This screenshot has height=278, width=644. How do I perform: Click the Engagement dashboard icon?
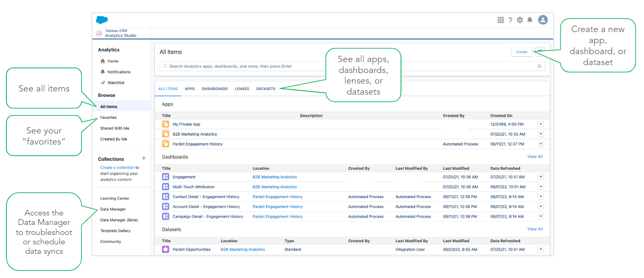coord(165,177)
